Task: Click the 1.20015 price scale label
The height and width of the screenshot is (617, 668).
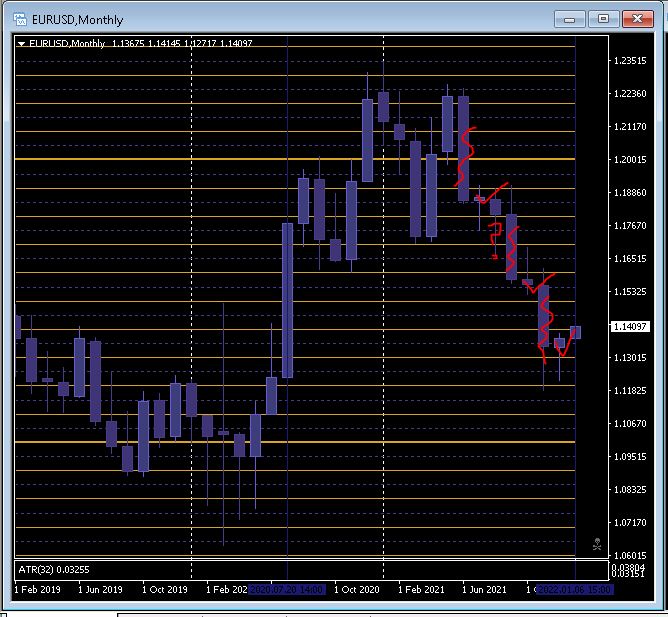Action: click(630, 160)
